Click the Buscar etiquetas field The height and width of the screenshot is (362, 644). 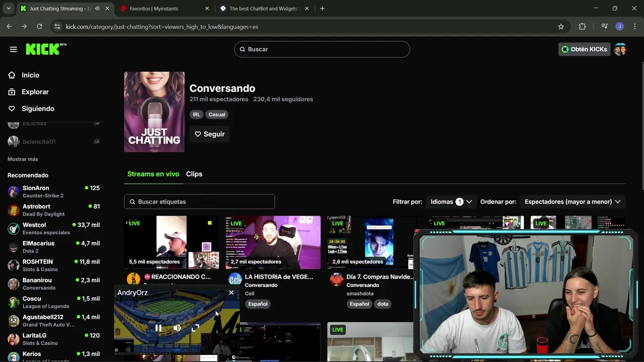pyautogui.click(x=199, y=202)
